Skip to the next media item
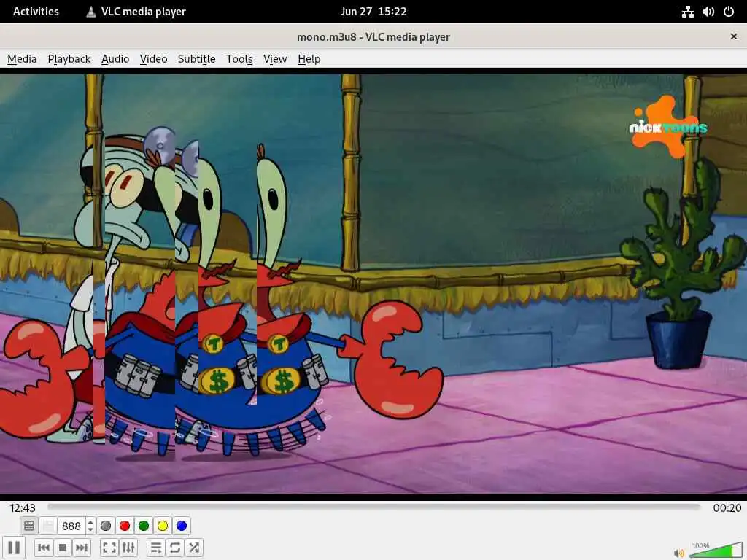747x560 pixels. click(82, 548)
